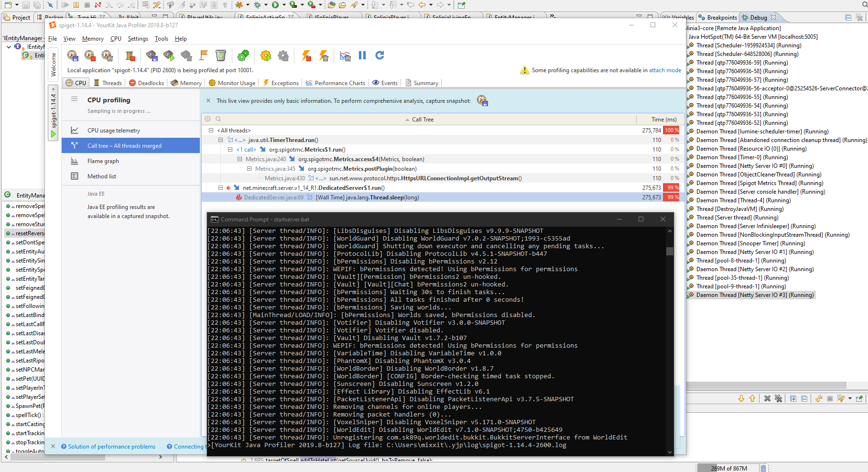Open Eclipse Debug button dropdown arrow
The image size is (868, 472).
click(266, 5)
